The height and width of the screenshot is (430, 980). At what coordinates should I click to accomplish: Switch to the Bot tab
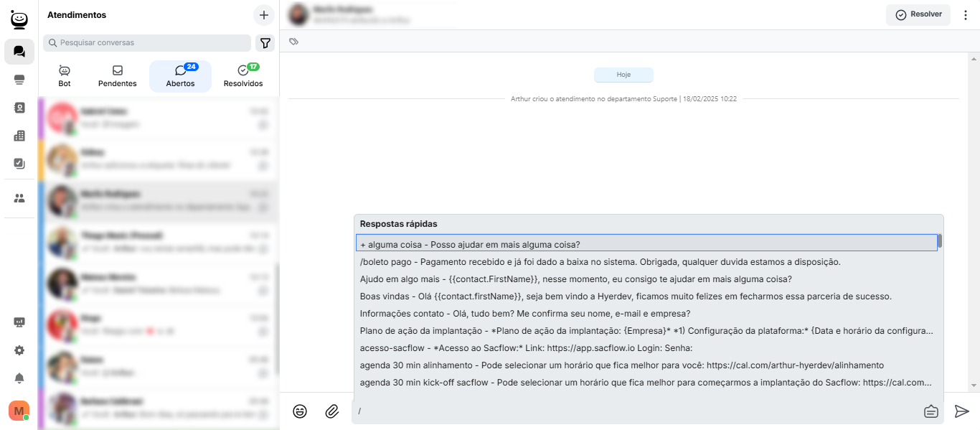click(65, 76)
